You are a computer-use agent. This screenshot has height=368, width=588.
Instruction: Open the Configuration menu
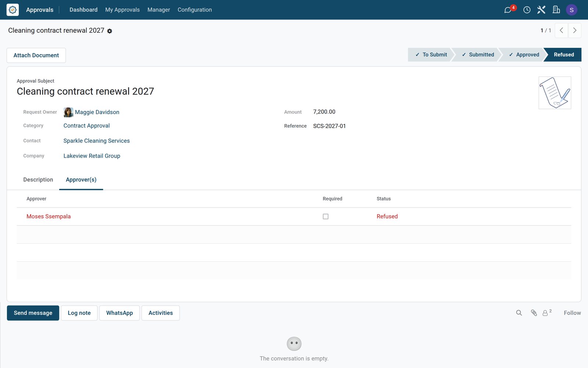195,10
